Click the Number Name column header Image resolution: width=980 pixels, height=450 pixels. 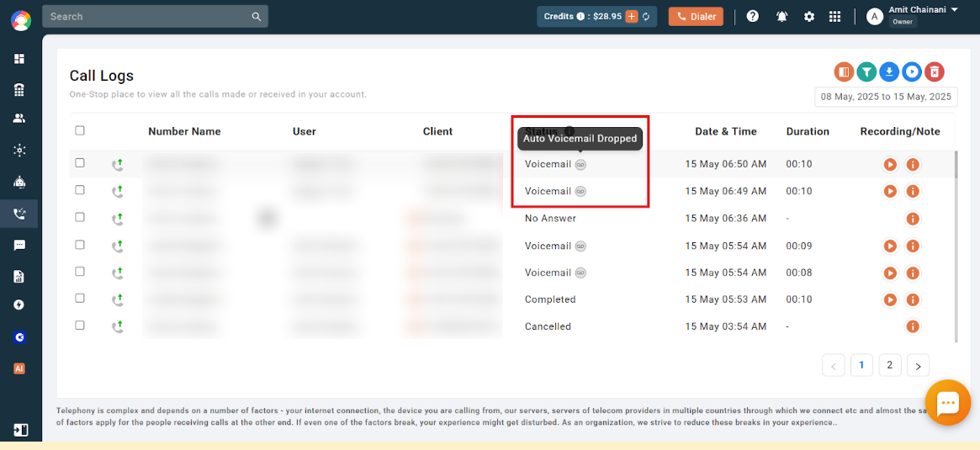[184, 131]
